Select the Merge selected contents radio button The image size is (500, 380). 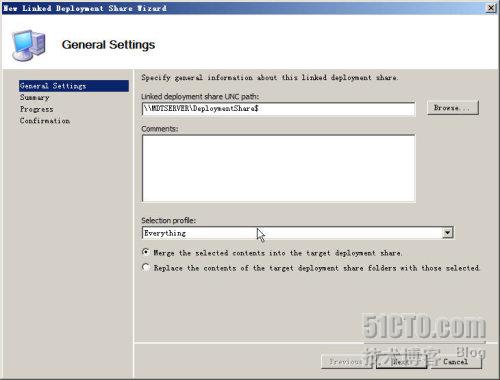(x=146, y=252)
